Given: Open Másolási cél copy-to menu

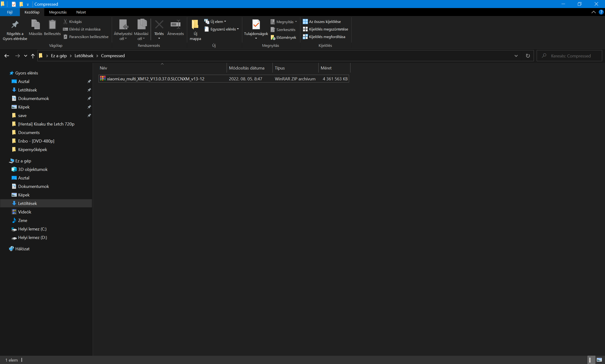Looking at the screenshot, I should coord(141,30).
